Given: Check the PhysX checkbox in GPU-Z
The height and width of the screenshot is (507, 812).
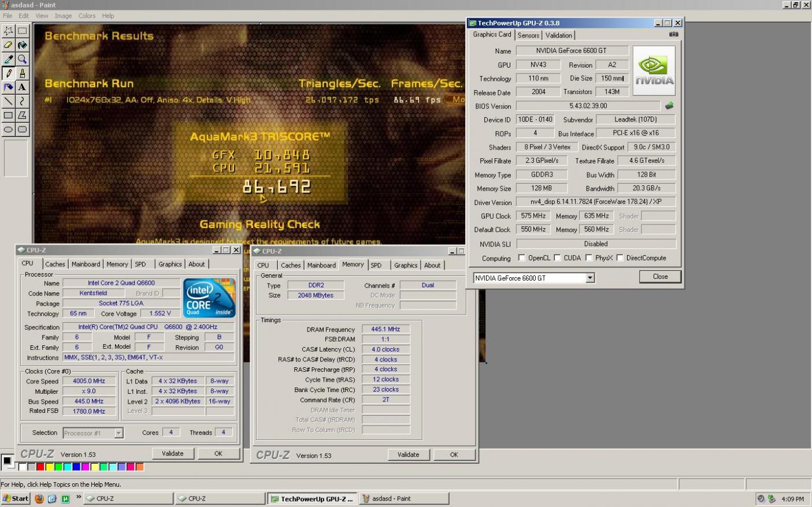Looking at the screenshot, I should 589,258.
